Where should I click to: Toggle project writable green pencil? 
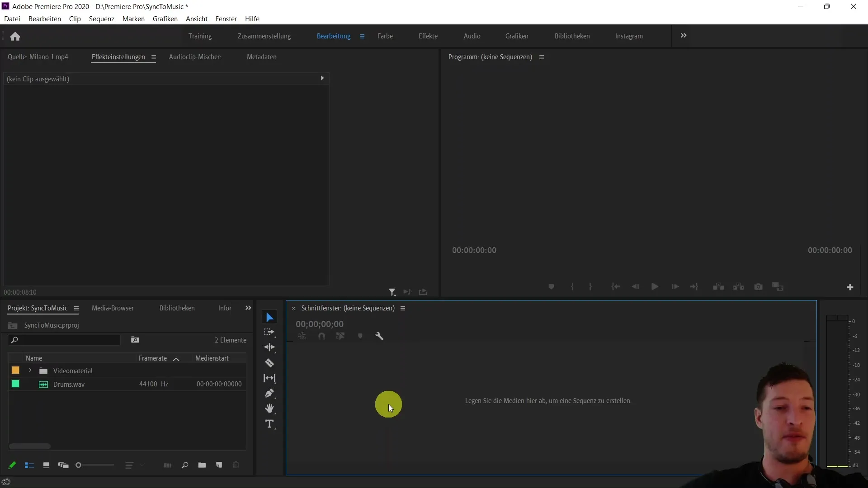tap(12, 465)
